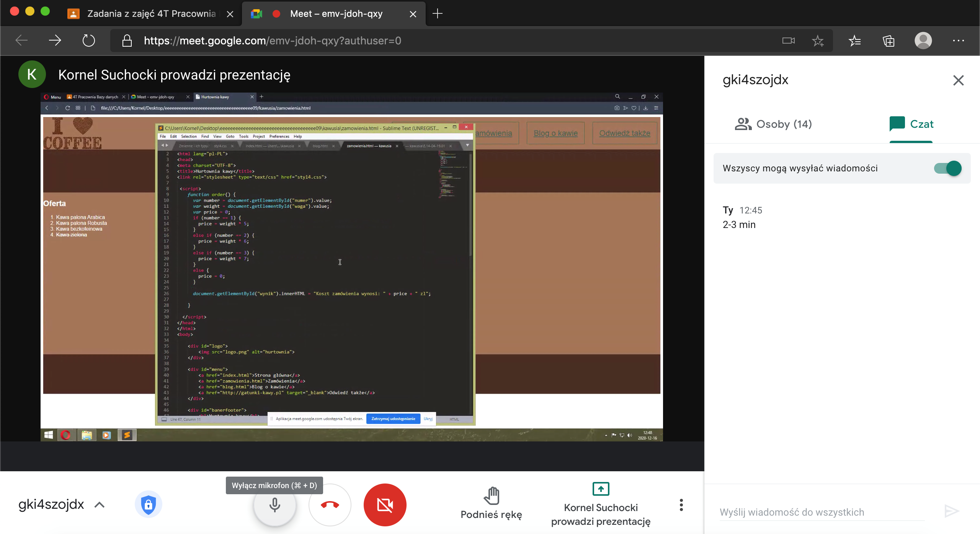Close the gki4szojdx side panel
Image resolution: width=980 pixels, height=534 pixels.
coord(958,80)
